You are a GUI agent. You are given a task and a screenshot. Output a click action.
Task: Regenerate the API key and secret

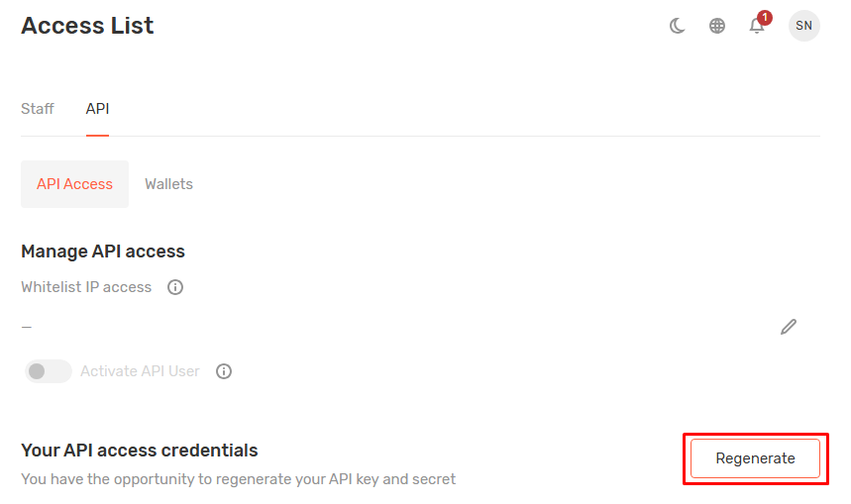click(755, 458)
